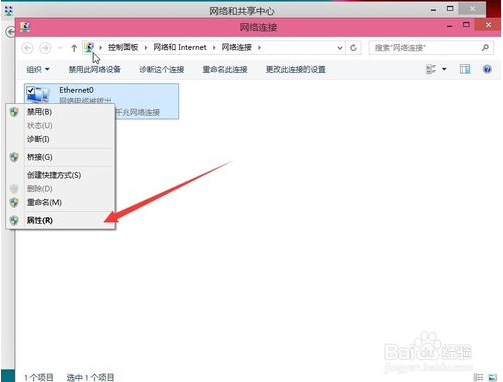Click the shield icon beside 属性(R)
503x382 pixels.
coord(14,220)
